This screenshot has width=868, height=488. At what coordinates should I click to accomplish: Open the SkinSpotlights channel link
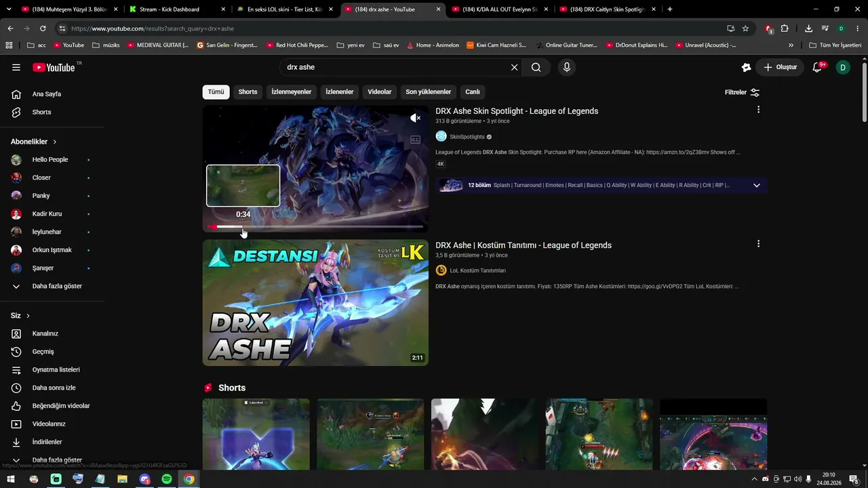coord(467,137)
